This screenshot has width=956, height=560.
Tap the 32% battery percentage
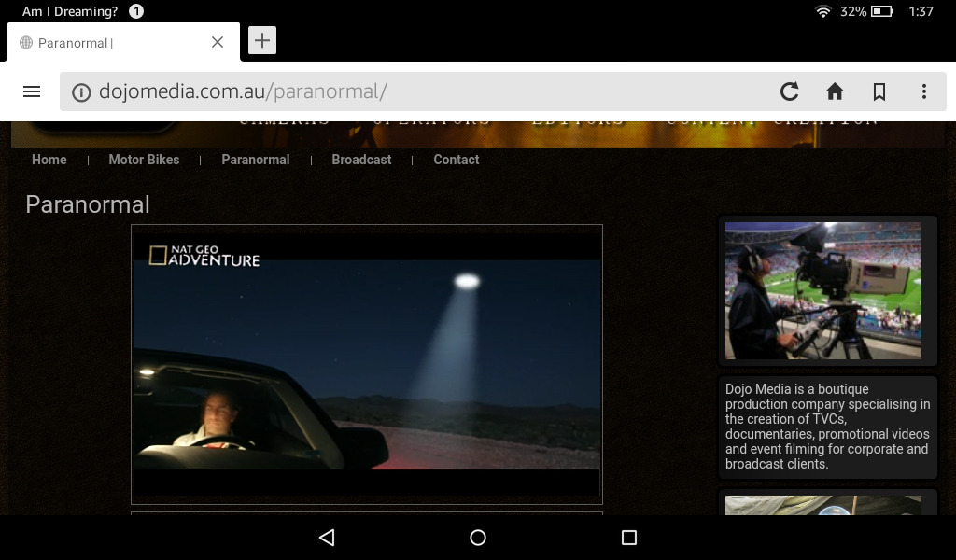(x=853, y=11)
